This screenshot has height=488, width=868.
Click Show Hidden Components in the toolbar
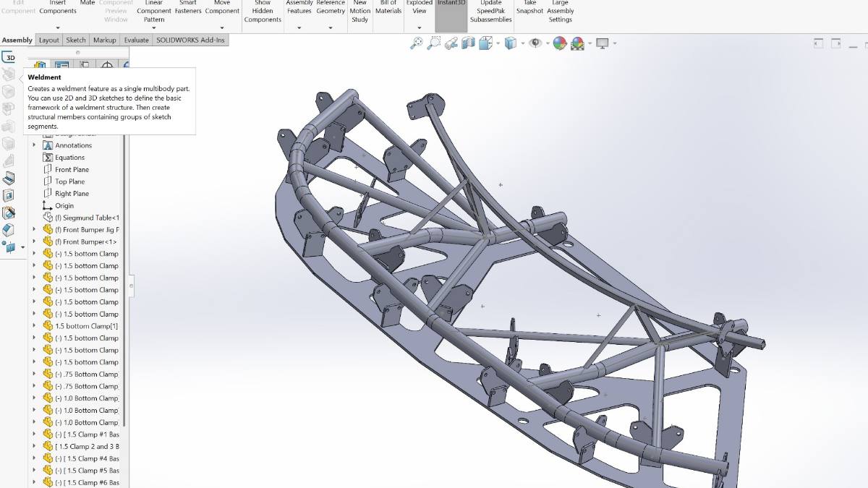point(263,12)
